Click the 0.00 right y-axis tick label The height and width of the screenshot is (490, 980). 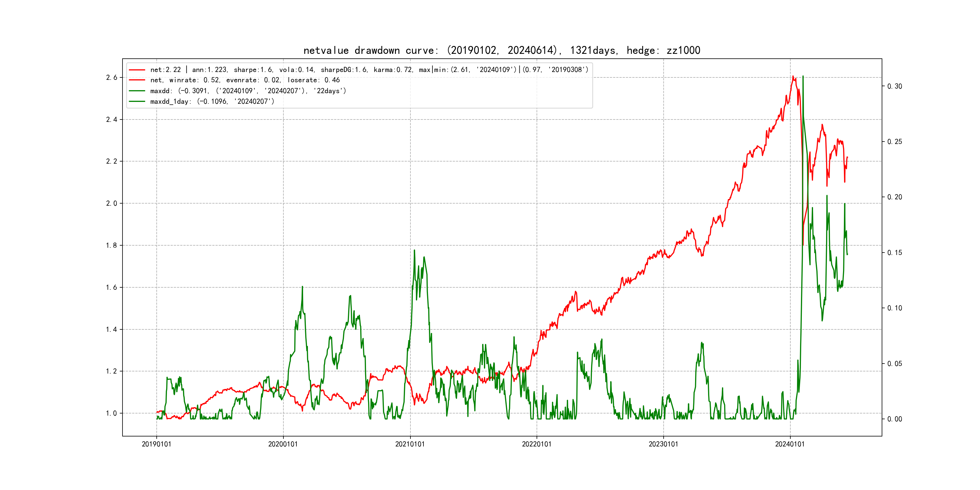pos(894,419)
